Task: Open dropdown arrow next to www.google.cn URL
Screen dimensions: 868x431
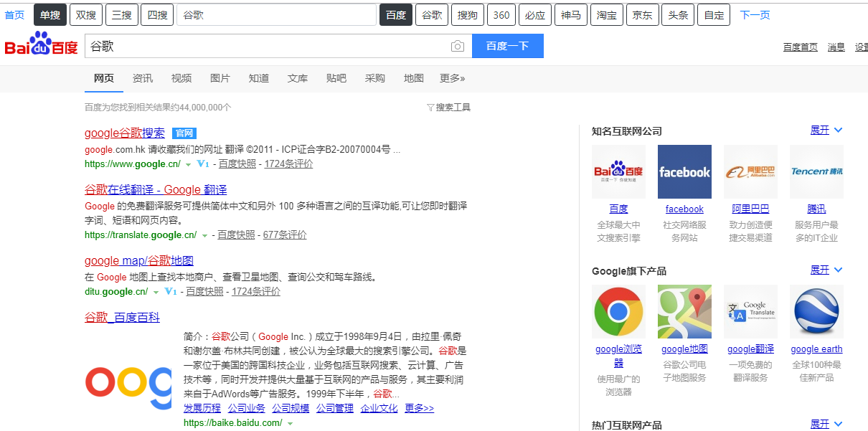Action: pyautogui.click(x=189, y=164)
